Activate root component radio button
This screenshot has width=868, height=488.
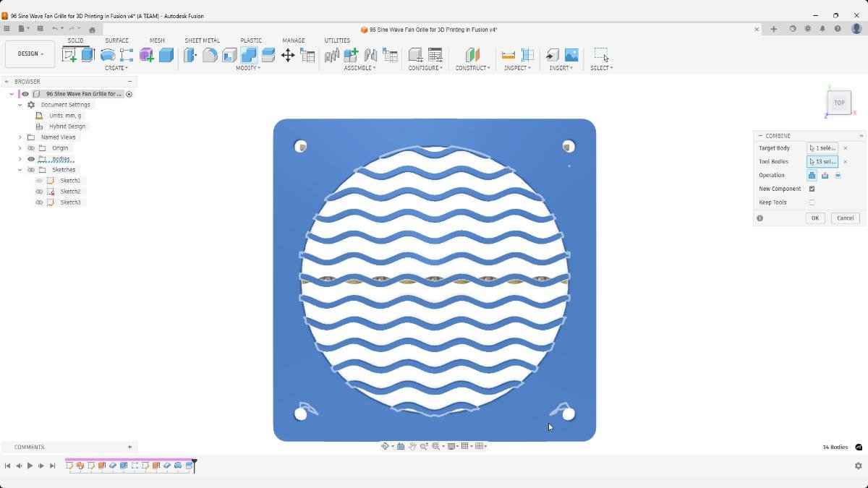point(129,94)
